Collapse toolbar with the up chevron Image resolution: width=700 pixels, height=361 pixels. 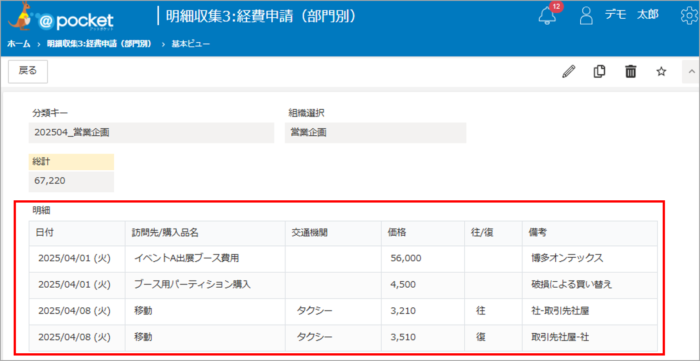point(691,71)
